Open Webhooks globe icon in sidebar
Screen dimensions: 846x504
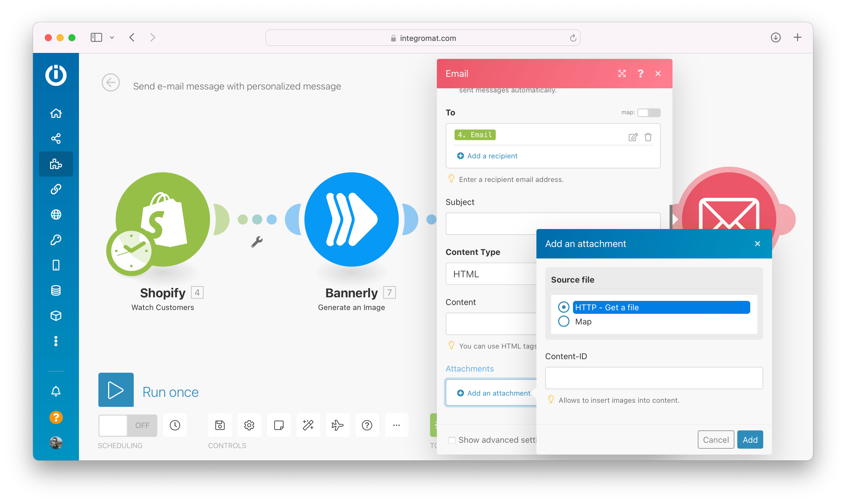tap(56, 214)
